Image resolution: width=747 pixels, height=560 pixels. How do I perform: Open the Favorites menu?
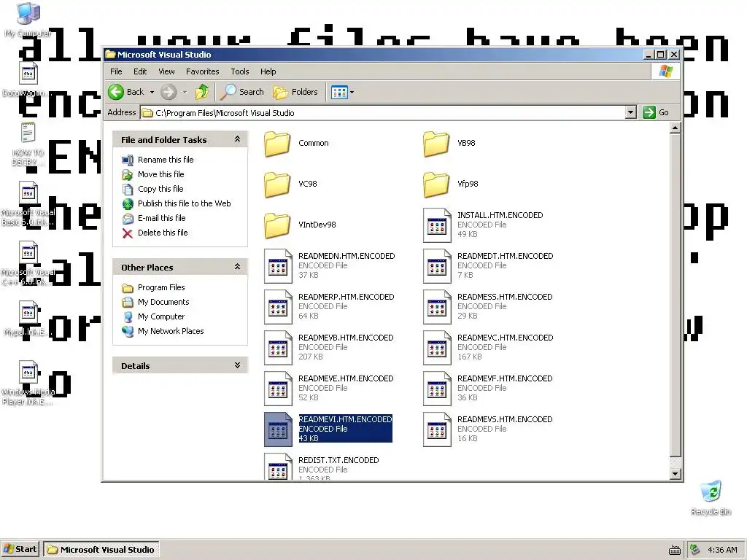tap(203, 71)
